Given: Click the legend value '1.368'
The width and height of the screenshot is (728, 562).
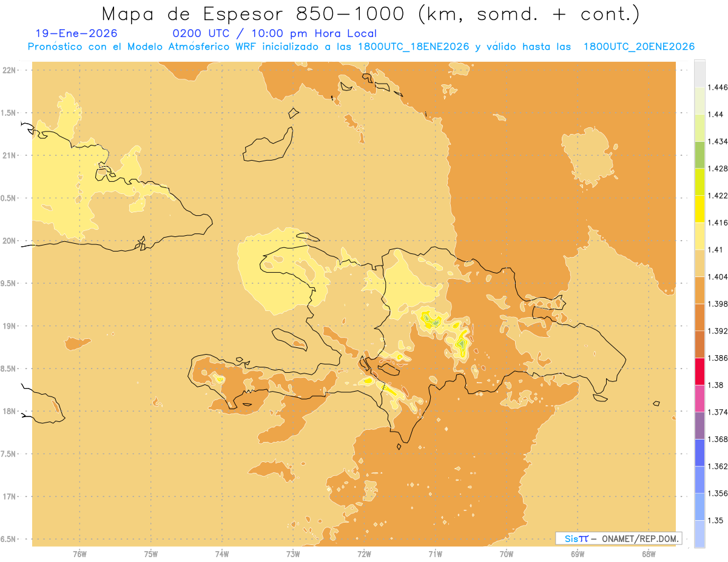Looking at the screenshot, I should pyautogui.click(x=718, y=439).
